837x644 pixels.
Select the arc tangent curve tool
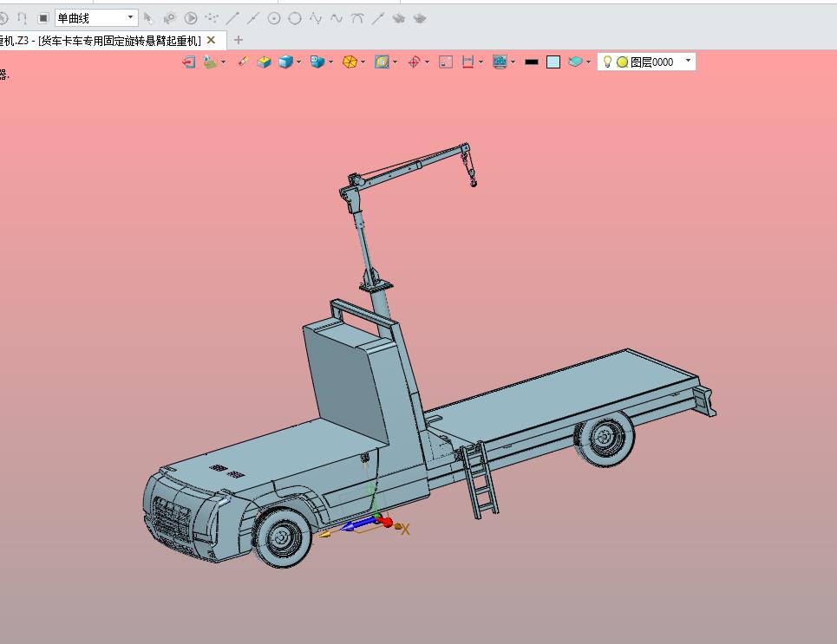tap(357, 18)
